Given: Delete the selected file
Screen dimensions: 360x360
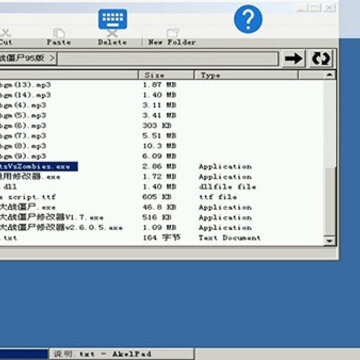Looking at the screenshot, I should click(x=112, y=38).
